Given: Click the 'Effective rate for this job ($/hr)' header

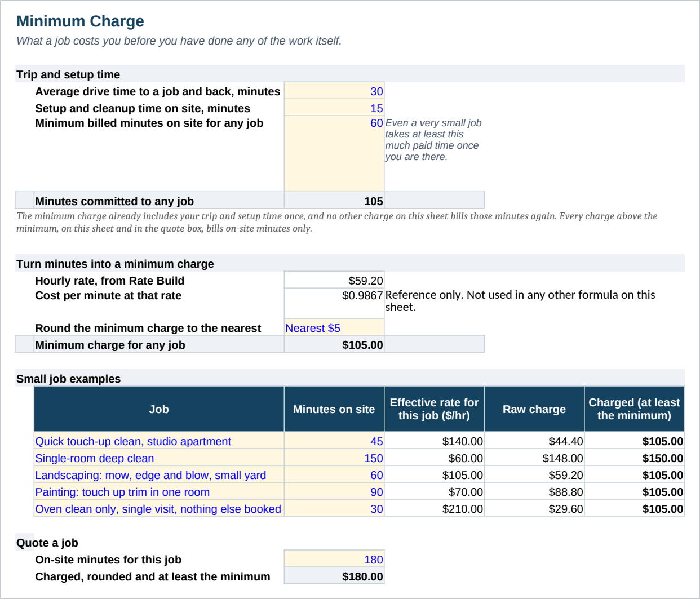Looking at the screenshot, I should pyautogui.click(x=434, y=409).
